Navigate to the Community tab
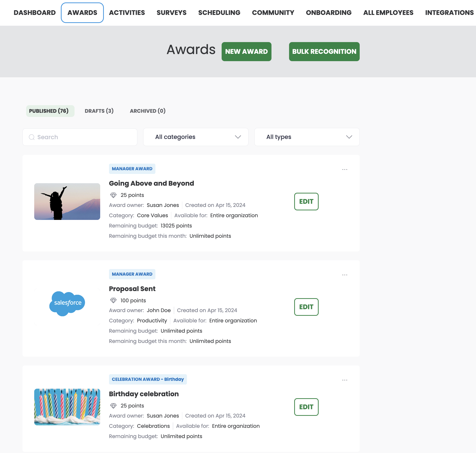This screenshot has height=453, width=476. point(273,13)
